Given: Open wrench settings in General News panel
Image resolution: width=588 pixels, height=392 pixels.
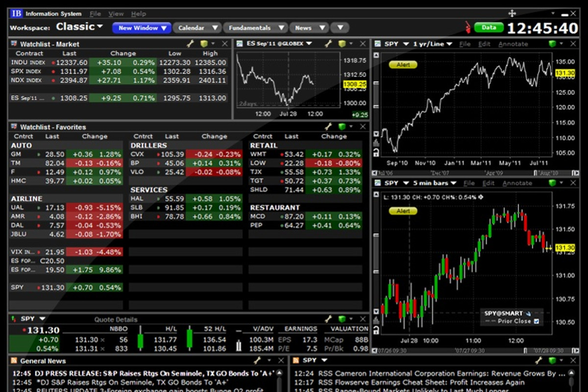Looking at the screenshot, I should pyautogui.click(x=257, y=361).
